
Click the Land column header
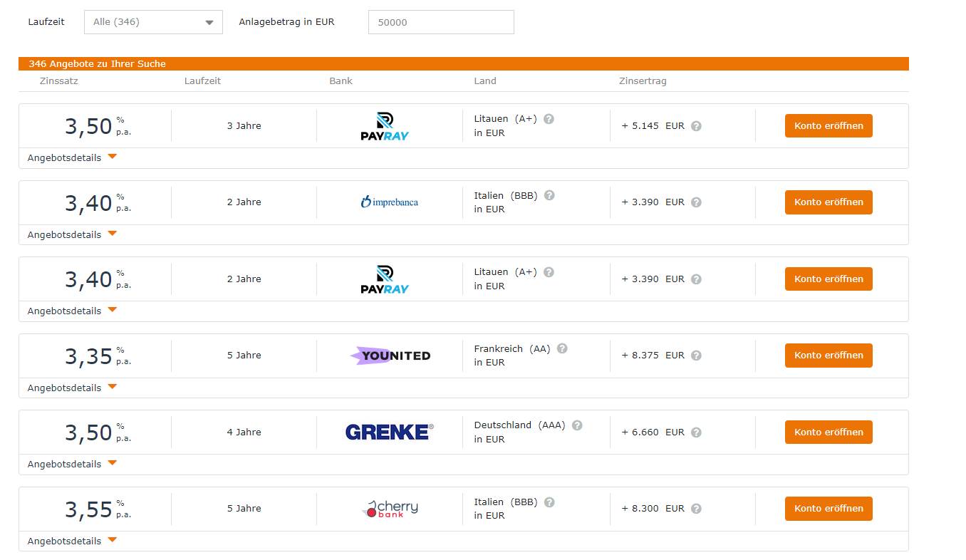click(485, 81)
